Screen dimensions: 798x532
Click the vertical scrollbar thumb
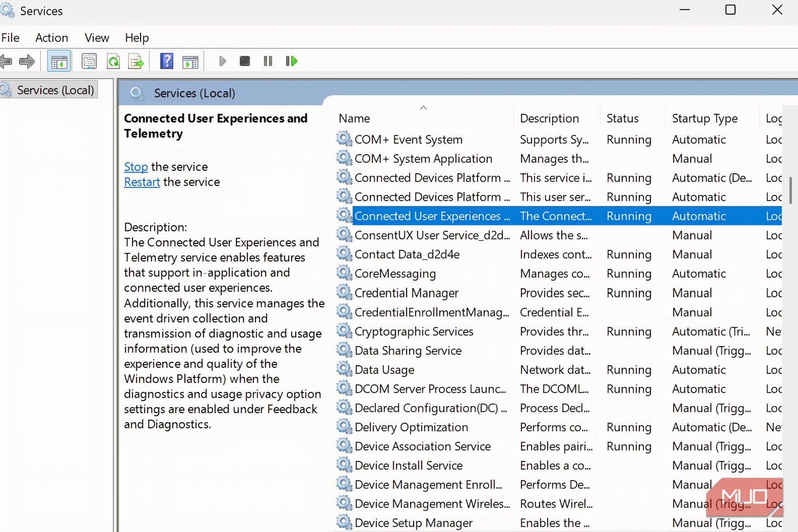point(790,190)
